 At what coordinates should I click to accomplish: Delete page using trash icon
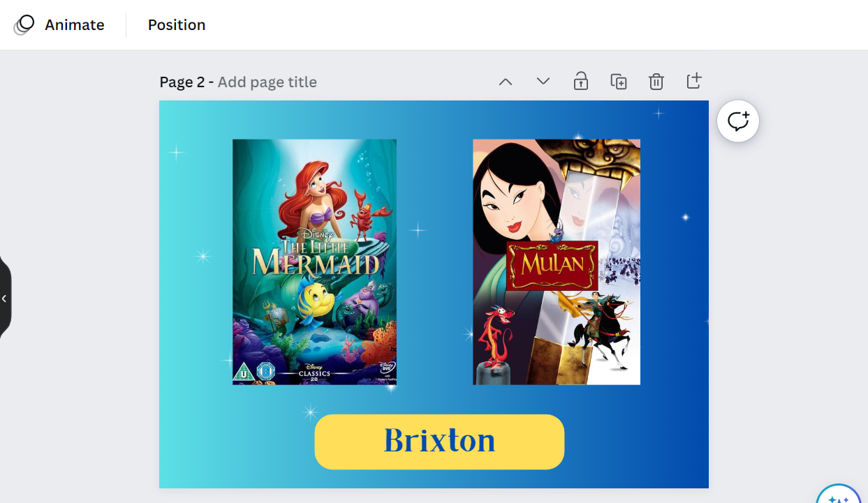click(x=656, y=82)
